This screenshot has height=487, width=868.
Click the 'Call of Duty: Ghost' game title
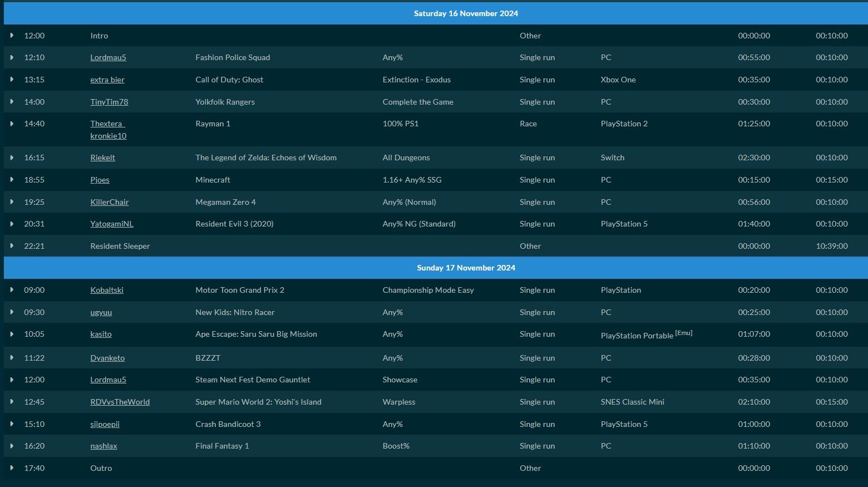click(x=229, y=80)
